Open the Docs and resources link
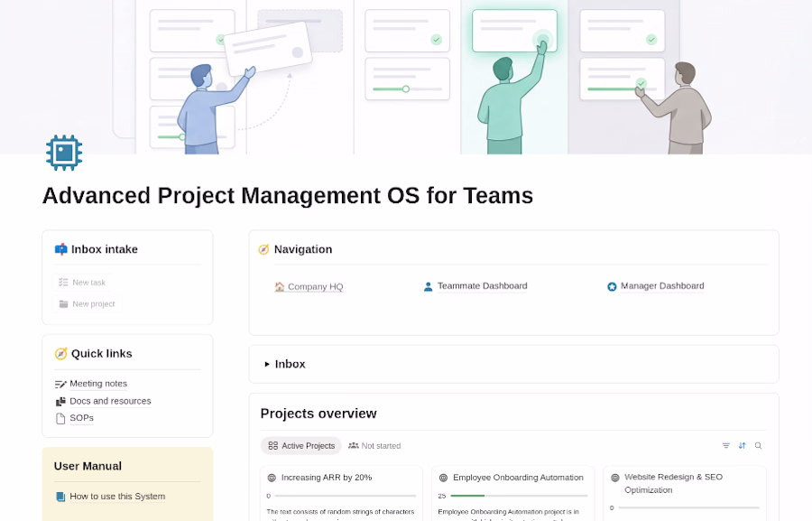The width and height of the screenshot is (812, 521). [110, 401]
